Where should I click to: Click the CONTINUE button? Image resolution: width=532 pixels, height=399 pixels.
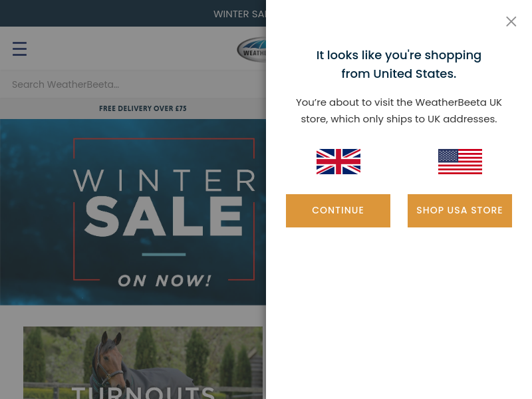338,211
